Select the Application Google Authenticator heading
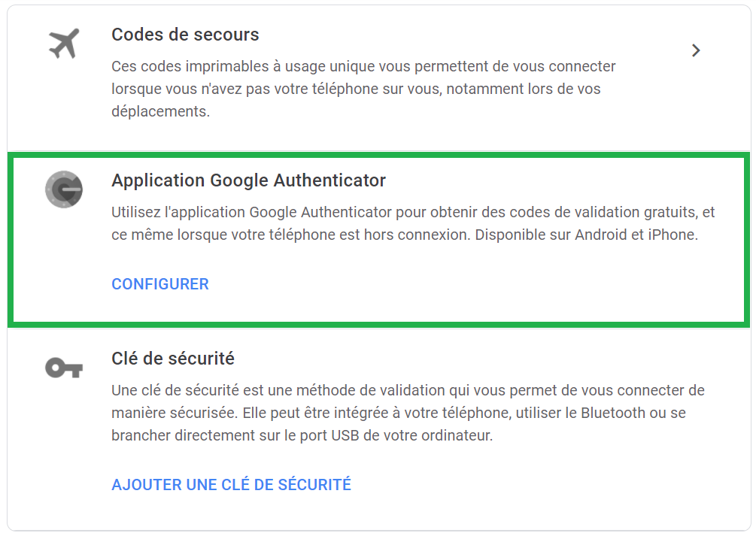Image resolution: width=756 pixels, height=536 pixels. (249, 180)
